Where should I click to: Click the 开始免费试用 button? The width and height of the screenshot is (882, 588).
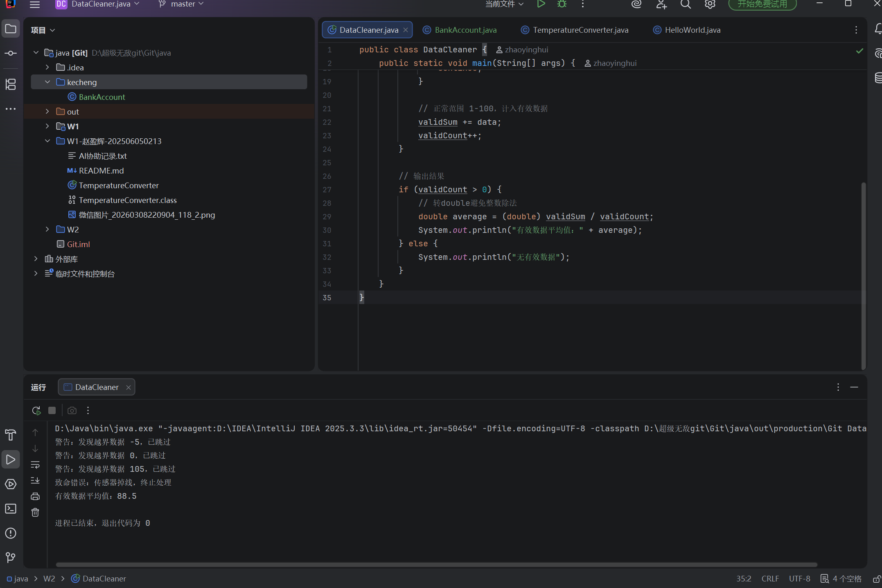762,4
